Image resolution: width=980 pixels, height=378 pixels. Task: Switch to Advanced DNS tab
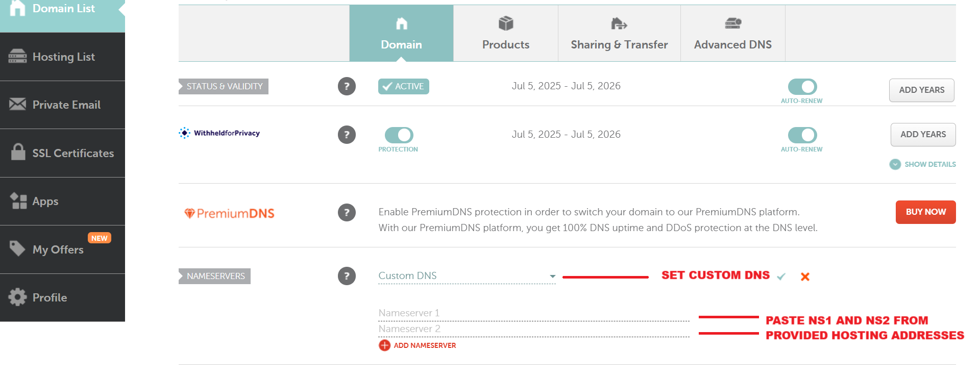pos(733,34)
